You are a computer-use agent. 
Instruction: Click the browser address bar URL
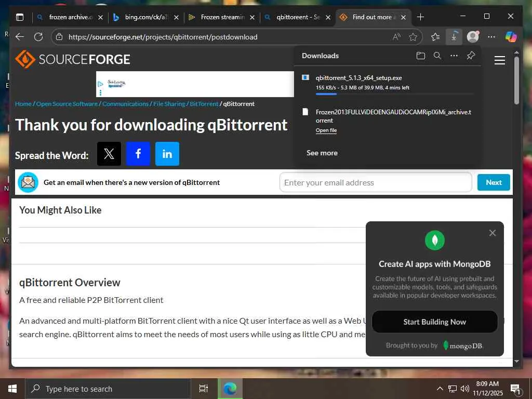coord(163,37)
